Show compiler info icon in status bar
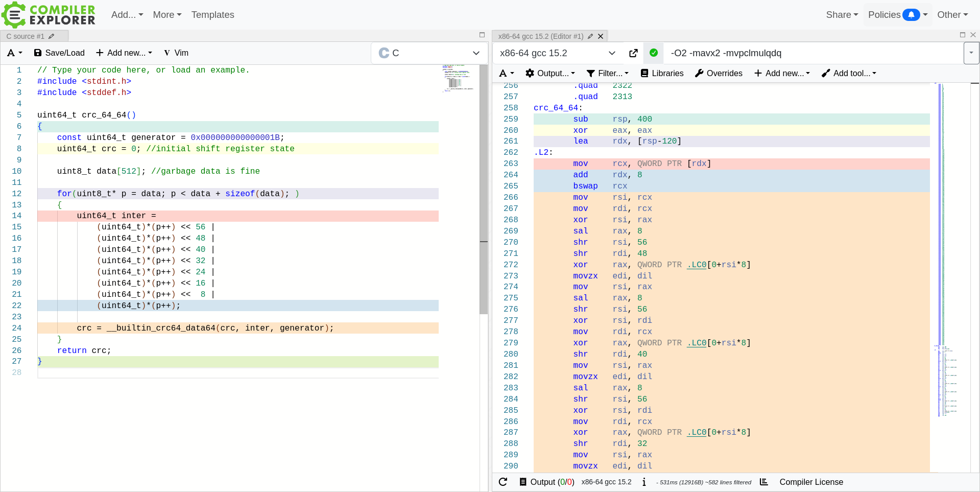 click(644, 482)
